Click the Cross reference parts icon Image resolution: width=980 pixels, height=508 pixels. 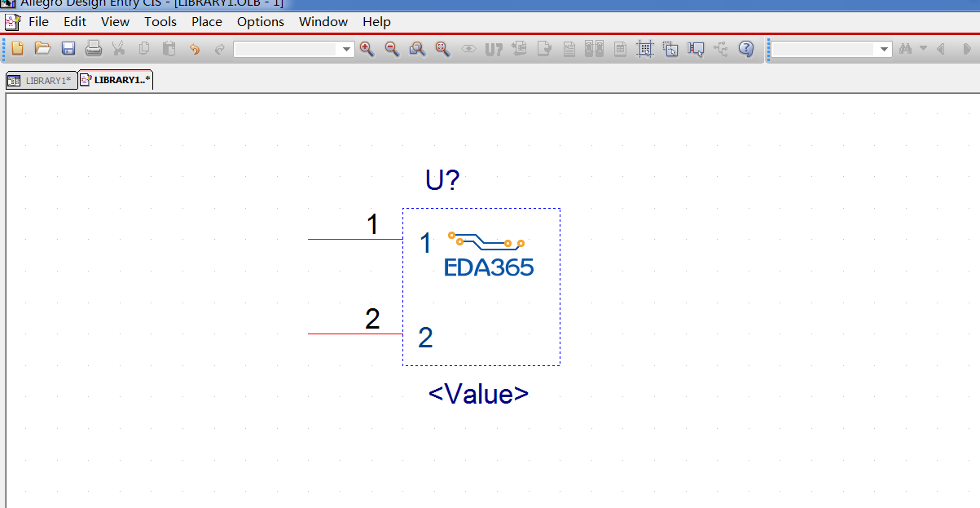[x=595, y=49]
